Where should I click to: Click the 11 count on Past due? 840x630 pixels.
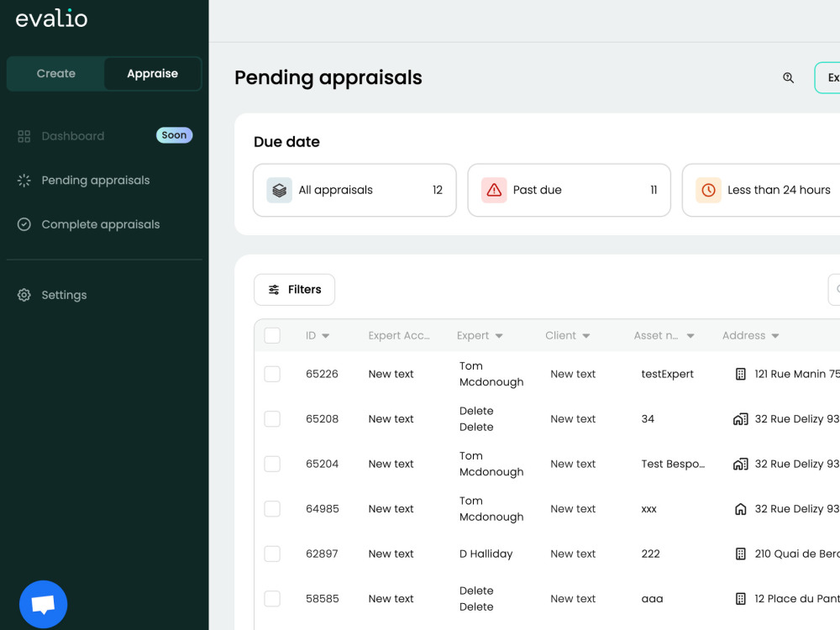tap(654, 190)
